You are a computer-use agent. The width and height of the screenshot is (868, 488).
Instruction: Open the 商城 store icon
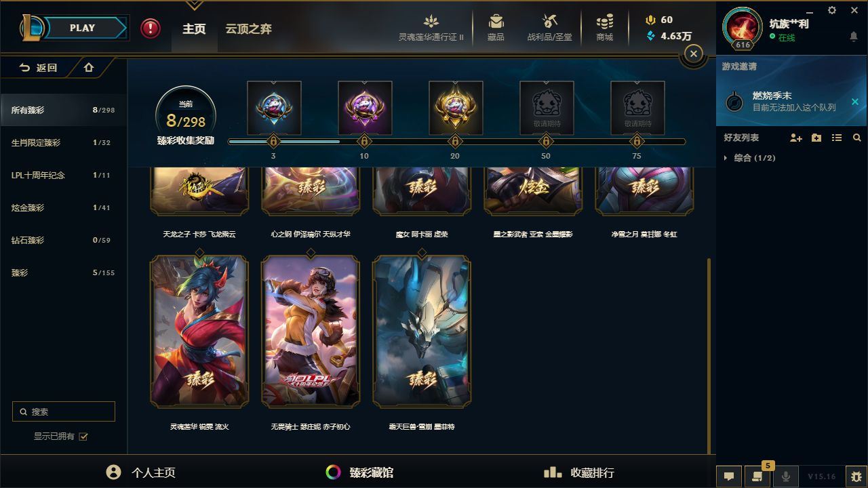[x=604, y=28]
